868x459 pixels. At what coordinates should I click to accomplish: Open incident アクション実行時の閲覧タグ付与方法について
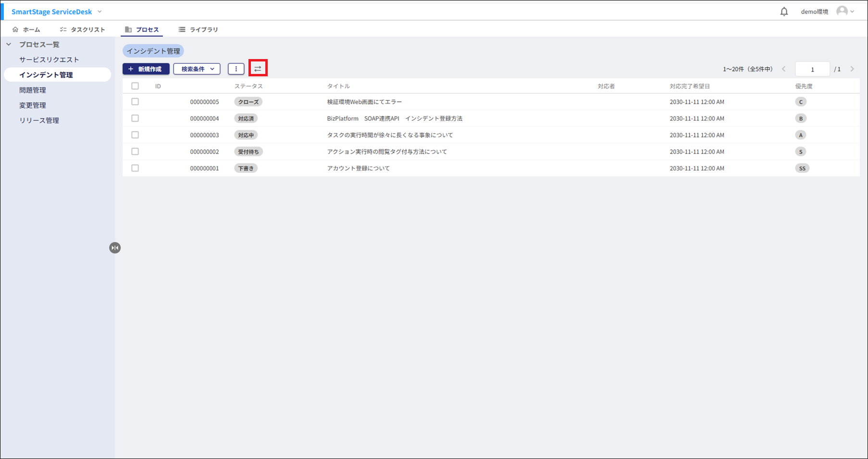387,151
